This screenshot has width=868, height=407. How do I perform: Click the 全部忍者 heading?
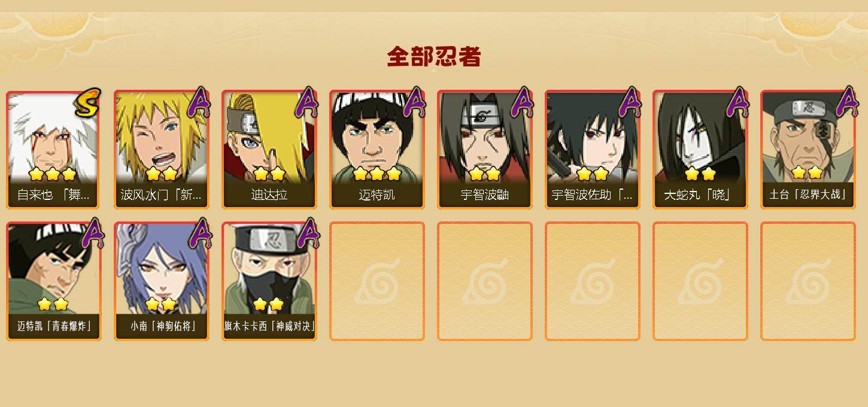434,57
